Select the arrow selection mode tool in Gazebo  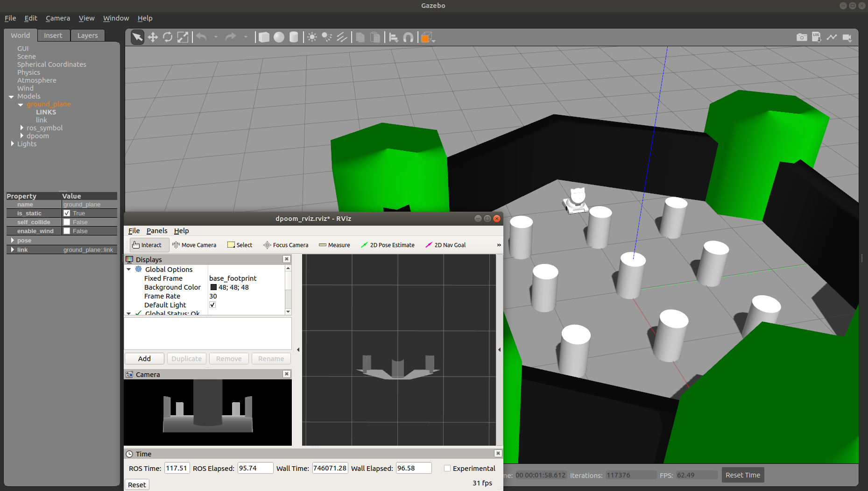(137, 37)
